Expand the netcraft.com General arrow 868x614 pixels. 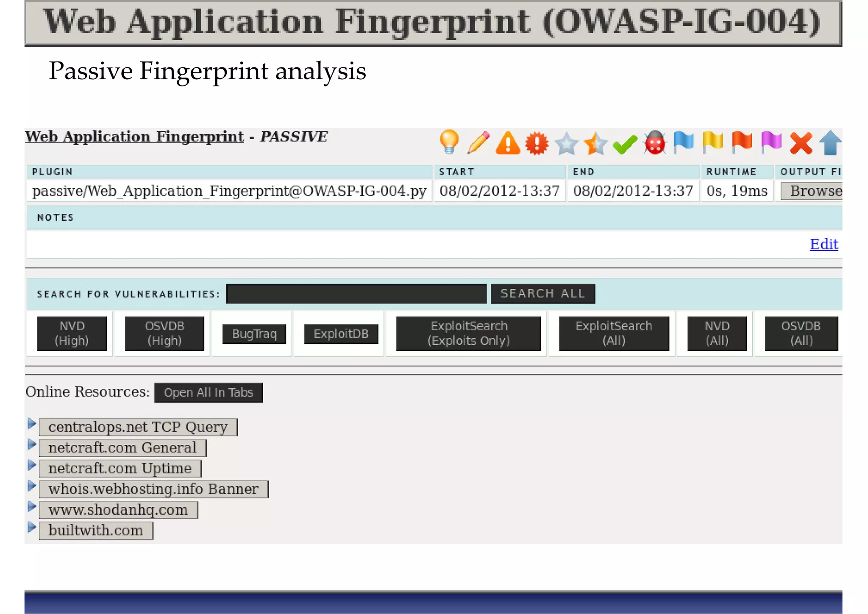pos(32,444)
